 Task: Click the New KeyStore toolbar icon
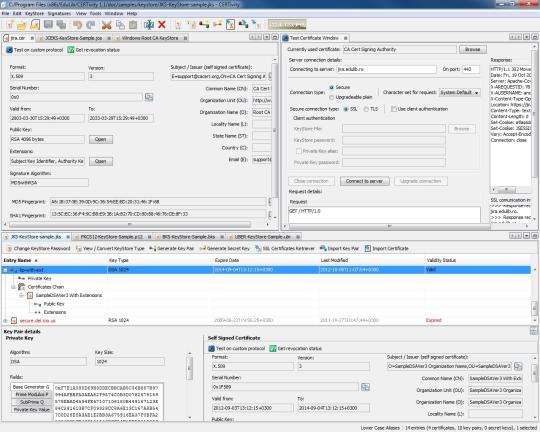pos(10,24)
